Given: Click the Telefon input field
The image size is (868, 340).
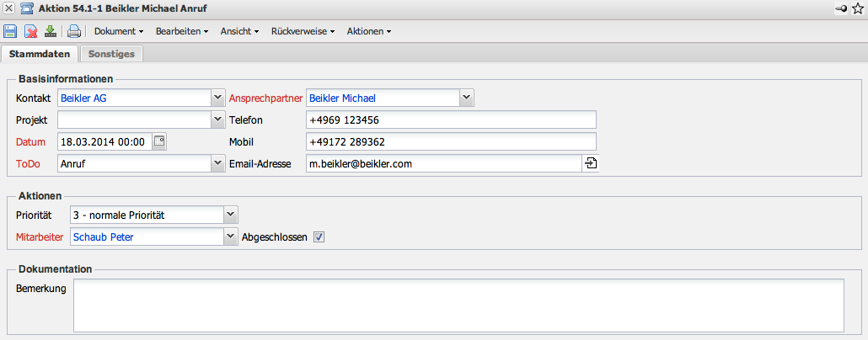Looking at the screenshot, I should click(x=451, y=120).
